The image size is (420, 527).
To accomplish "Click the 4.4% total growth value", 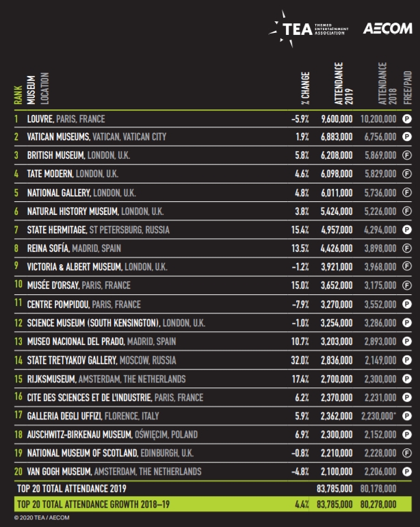I will (x=302, y=504).
